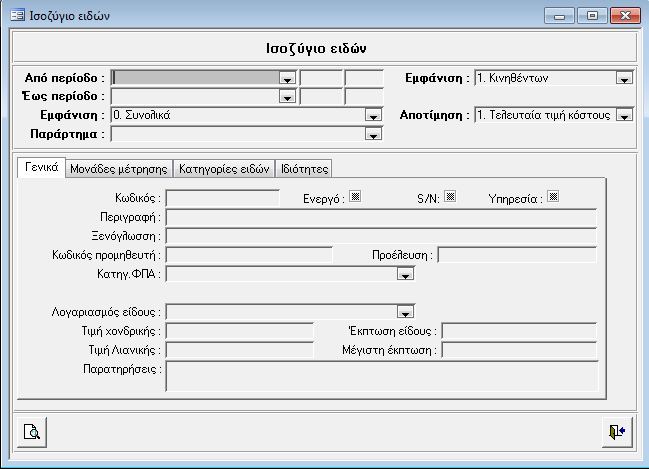This screenshot has width=649, height=469.
Task: Click the Περιγραφή text field
Action: [380, 217]
